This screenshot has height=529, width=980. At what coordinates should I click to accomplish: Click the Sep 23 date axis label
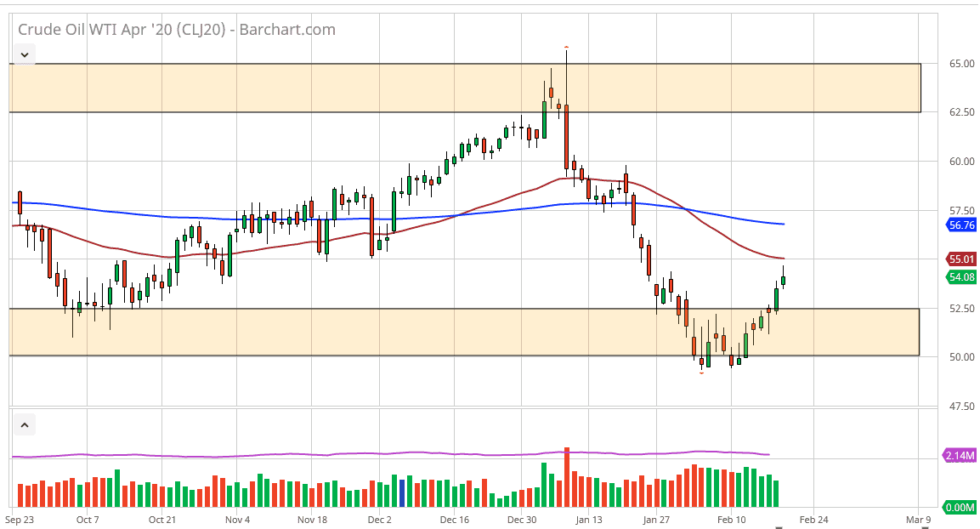21,519
